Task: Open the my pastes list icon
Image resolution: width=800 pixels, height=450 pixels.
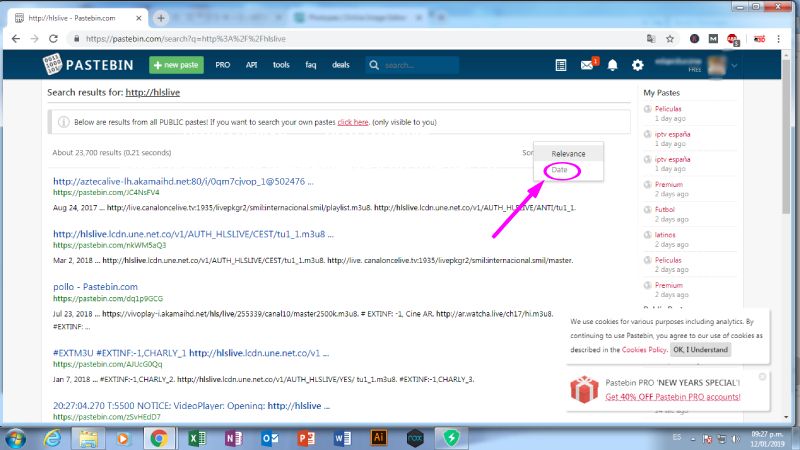Action: 561,65
